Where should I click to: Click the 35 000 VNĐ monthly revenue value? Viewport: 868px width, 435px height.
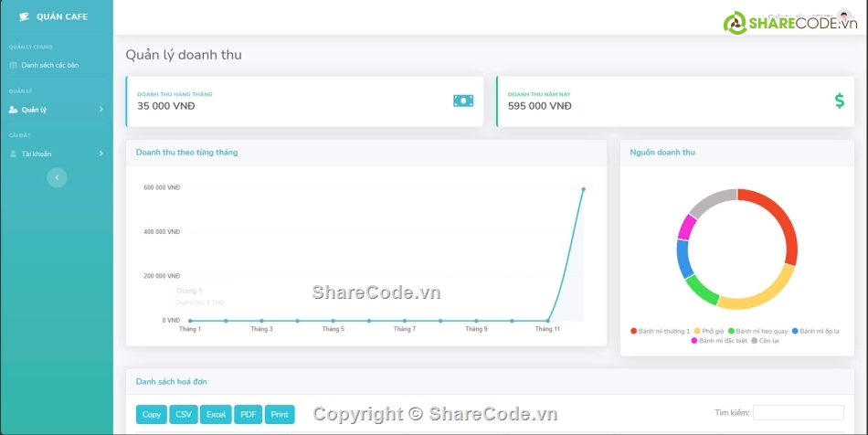[166, 106]
